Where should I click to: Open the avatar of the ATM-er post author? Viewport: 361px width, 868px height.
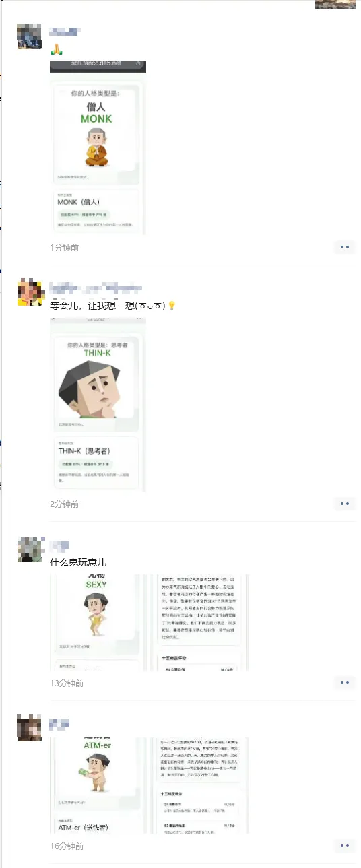30,728
